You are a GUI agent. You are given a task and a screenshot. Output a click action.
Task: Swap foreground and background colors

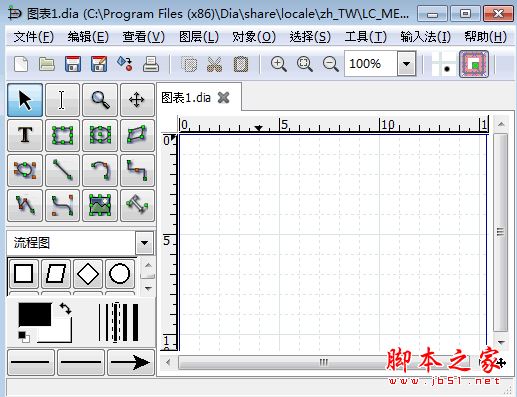[x=65, y=308]
